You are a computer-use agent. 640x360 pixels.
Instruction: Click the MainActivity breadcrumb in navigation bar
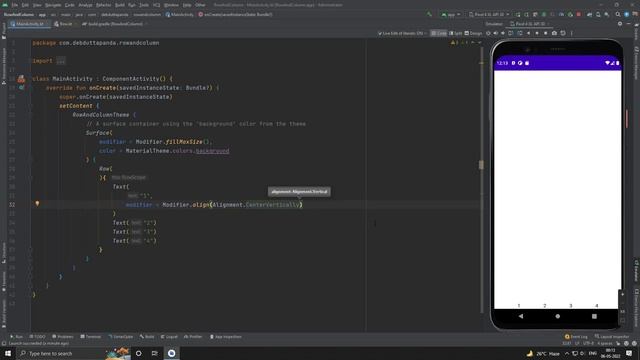pyautogui.click(x=180, y=14)
